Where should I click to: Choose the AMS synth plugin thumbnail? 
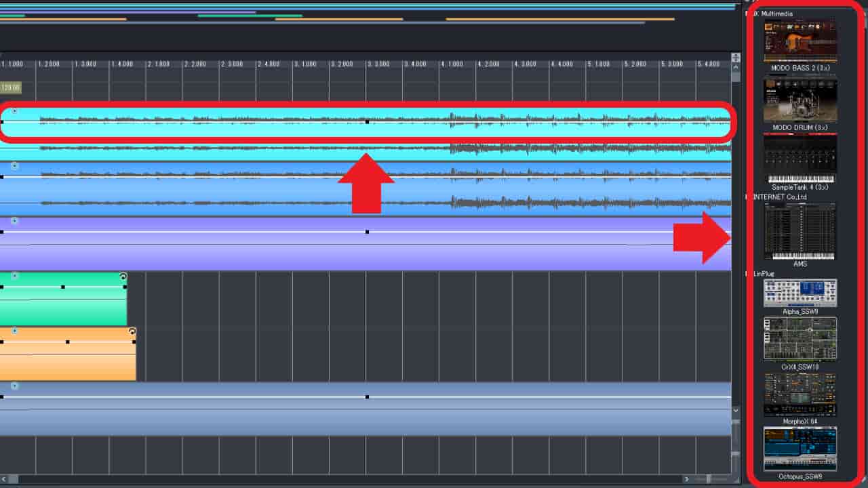800,230
